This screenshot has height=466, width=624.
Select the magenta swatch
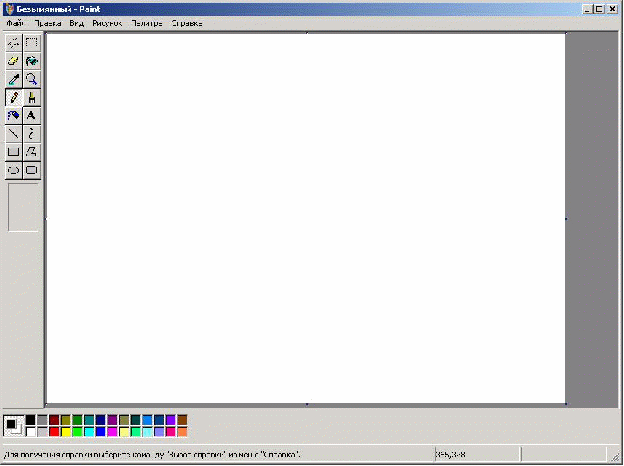112,432
